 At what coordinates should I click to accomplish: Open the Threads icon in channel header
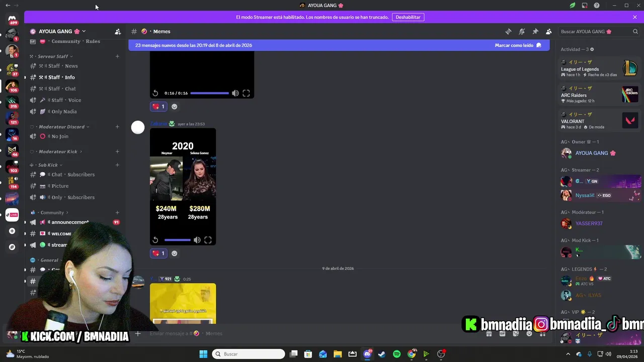point(508,31)
